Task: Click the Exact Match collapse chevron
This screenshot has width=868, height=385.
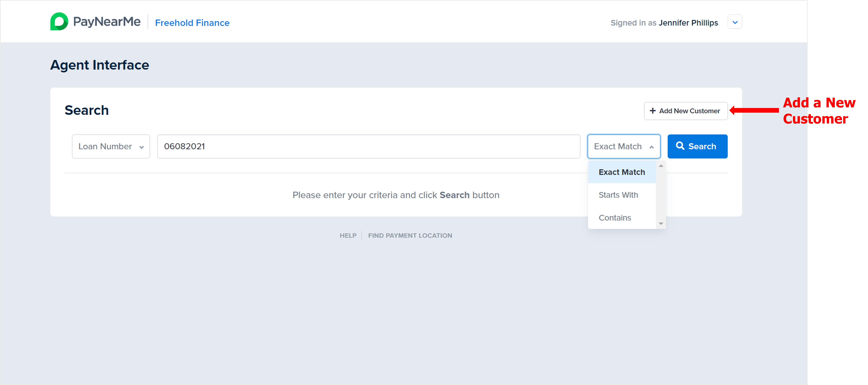Action: pyautogui.click(x=651, y=147)
